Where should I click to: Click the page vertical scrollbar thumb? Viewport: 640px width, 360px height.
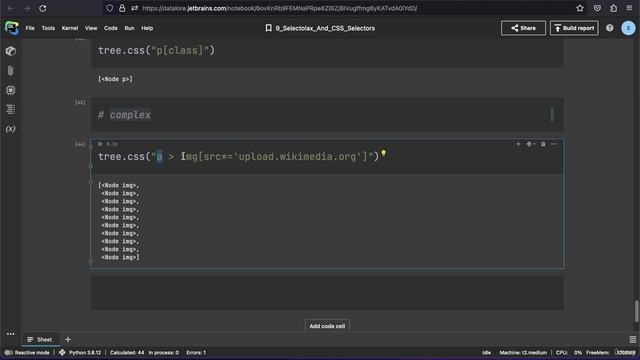[x=636, y=311]
